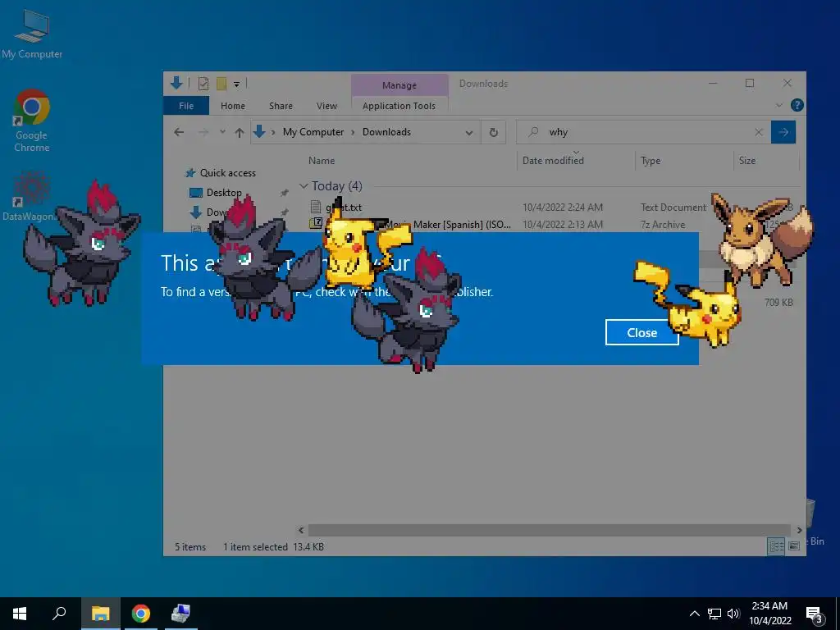This screenshot has height=630, width=840.
Task: Click the 7z Archive type cell
Action: 663,225
